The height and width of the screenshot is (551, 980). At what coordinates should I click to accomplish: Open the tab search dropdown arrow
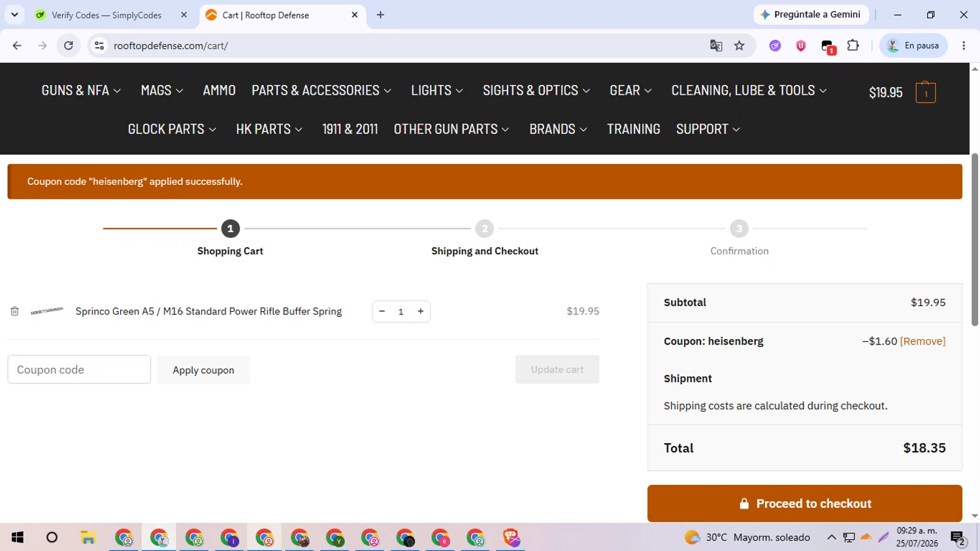pyautogui.click(x=14, y=14)
